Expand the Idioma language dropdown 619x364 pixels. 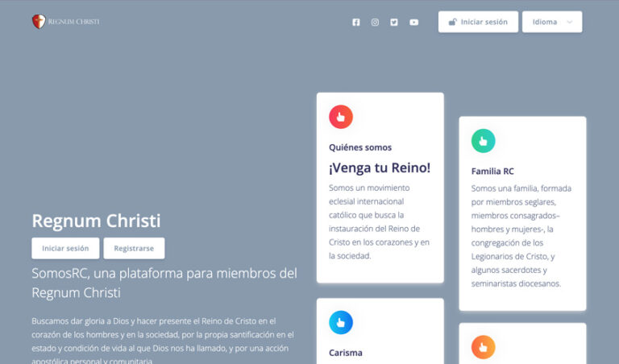click(552, 22)
